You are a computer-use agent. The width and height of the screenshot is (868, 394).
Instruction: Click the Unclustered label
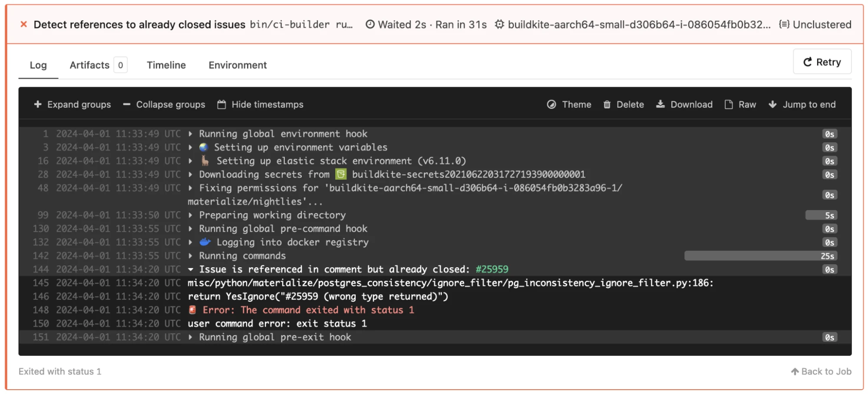(x=822, y=24)
